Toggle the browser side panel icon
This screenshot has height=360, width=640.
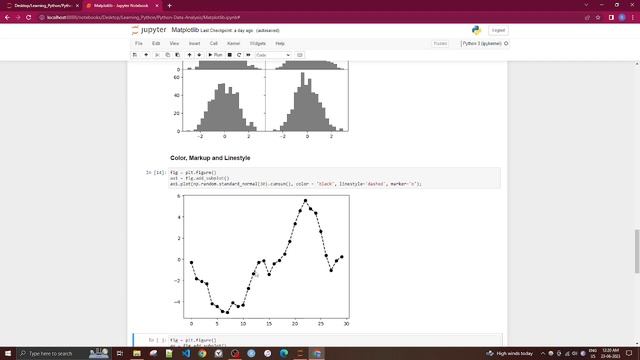pyautogui.click(x=611, y=18)
